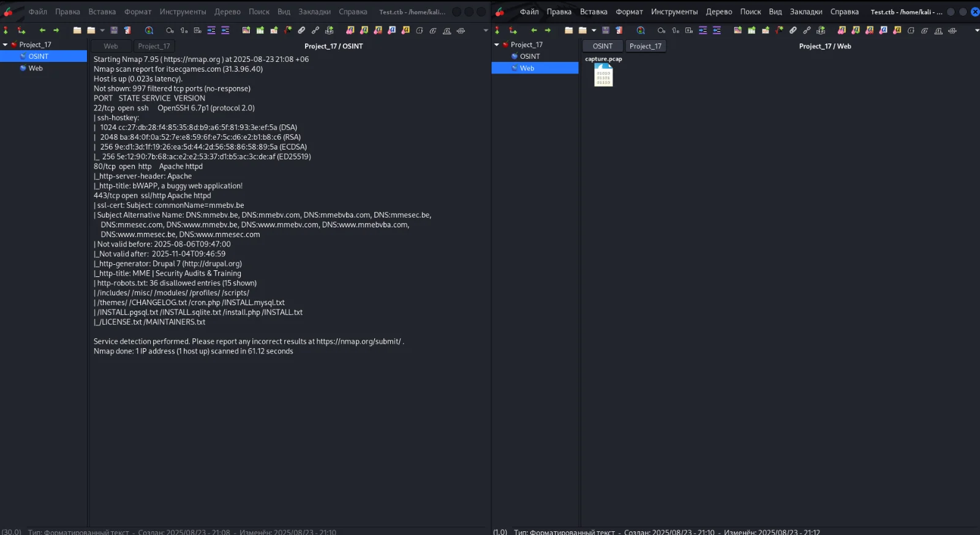Apply to-do list in left window toolbar
Screen dimensions: 980x535
(198, 30)
